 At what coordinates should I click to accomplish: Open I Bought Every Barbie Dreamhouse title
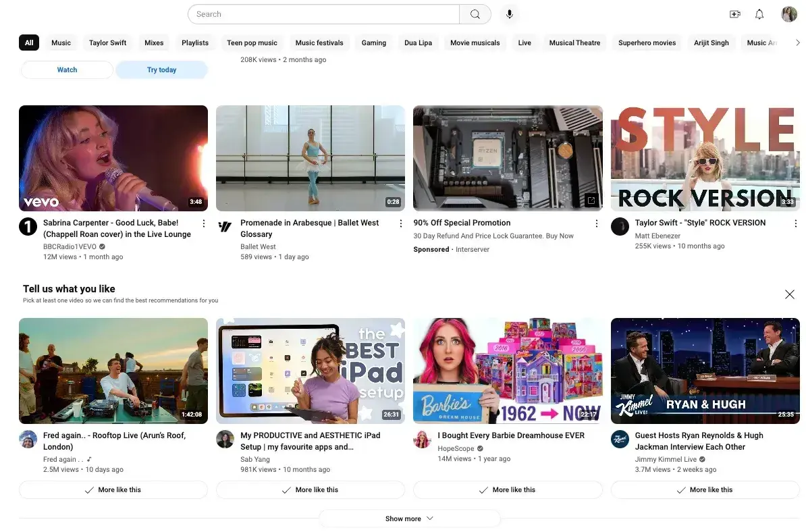[511, 435]
